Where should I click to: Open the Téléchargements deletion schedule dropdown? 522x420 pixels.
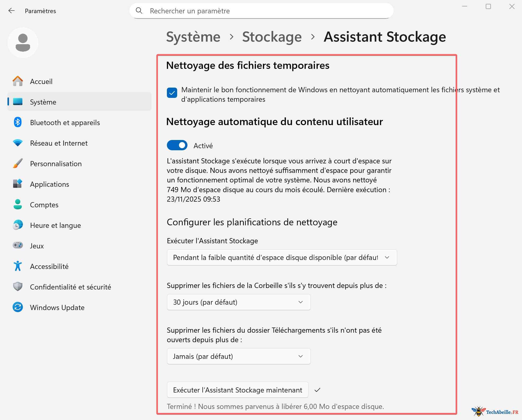click(x=238, y=356)
